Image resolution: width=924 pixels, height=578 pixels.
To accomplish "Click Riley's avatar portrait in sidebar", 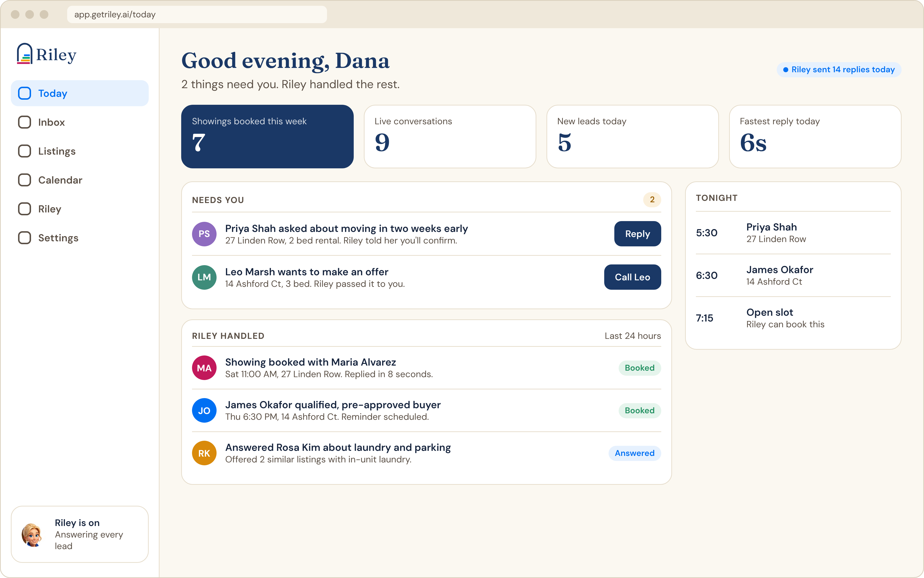I will 32,534.
